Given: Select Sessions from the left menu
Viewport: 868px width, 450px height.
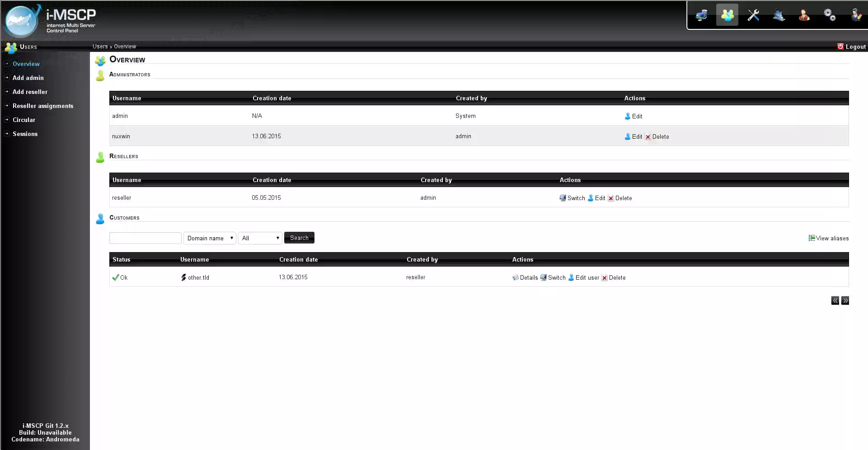Looking at the screenshot, I should click(25, 134).
